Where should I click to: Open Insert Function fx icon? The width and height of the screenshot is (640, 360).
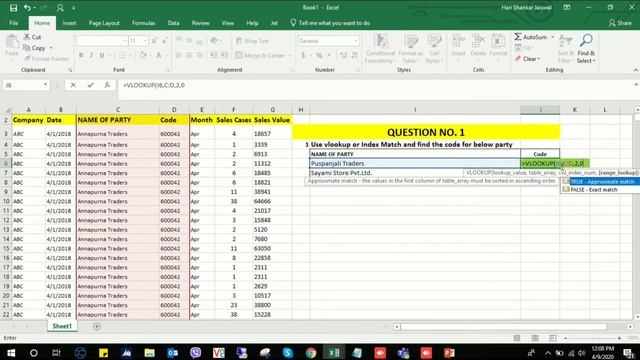coord(107,85)
